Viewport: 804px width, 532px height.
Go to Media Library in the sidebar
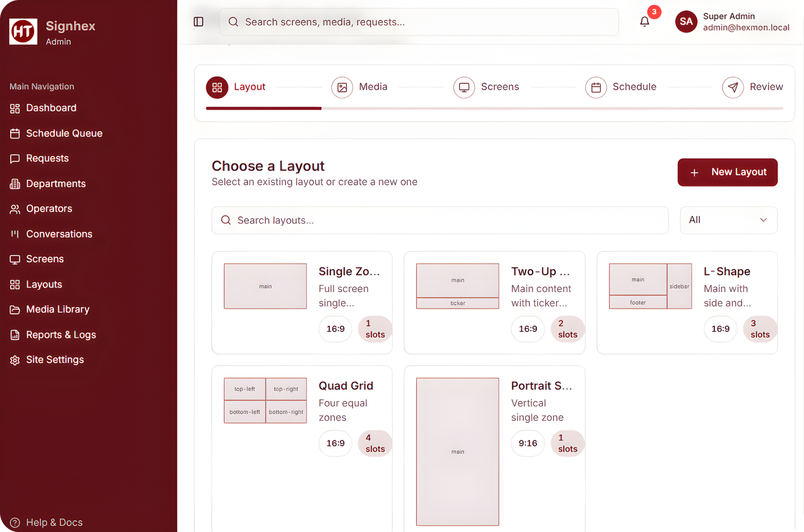pos(57,309)
